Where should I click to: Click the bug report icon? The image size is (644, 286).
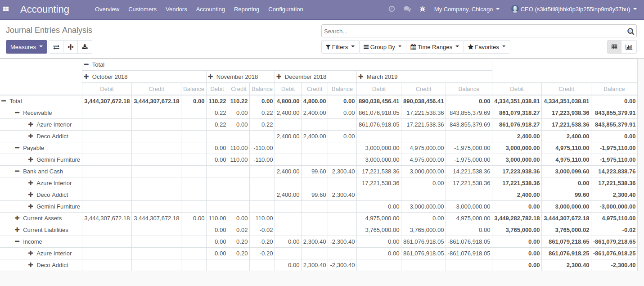(x=422, y=9)
